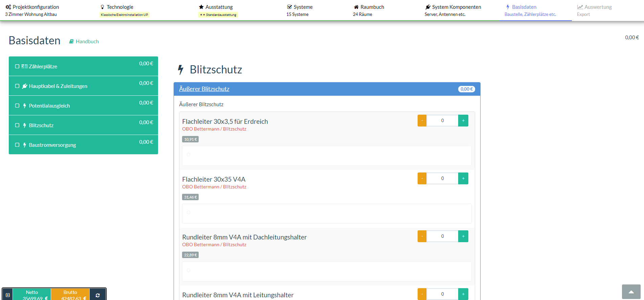Click the Brutto total price box
The width and height of the screenshot is (644, 300).
pyautogui.click(x=70, y=295)
